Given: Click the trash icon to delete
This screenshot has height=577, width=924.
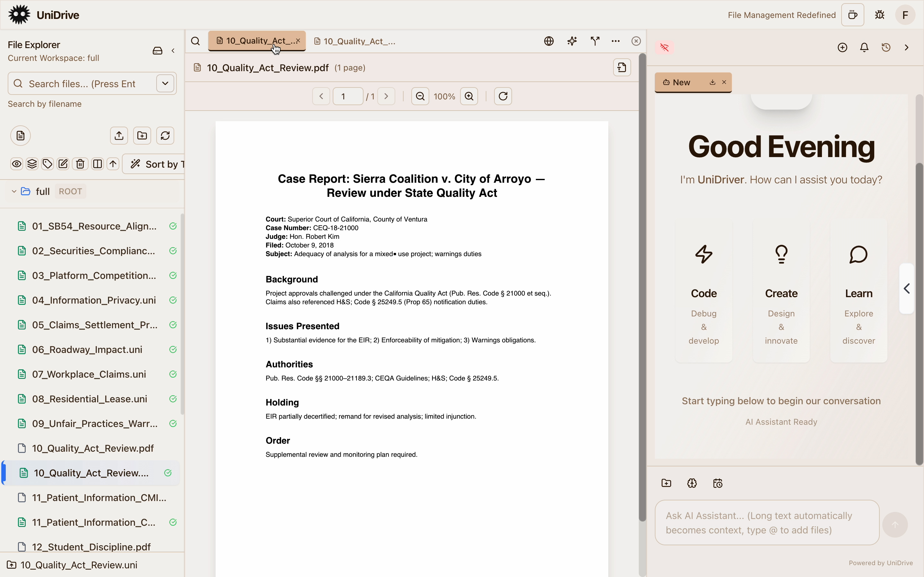Looking at the screenshot, I should [80, 164].
